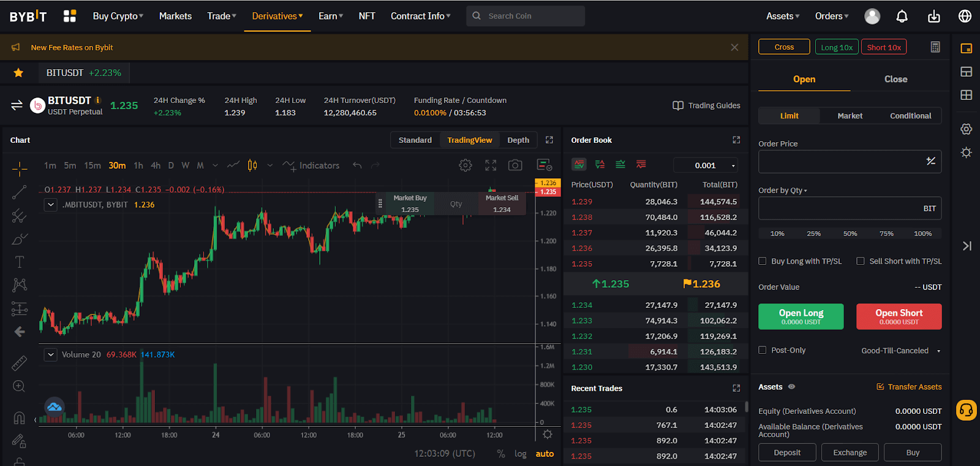This screenshot has height=466, width=980.
Task: Expand the Order Book panel
Action: coord(736,140)
